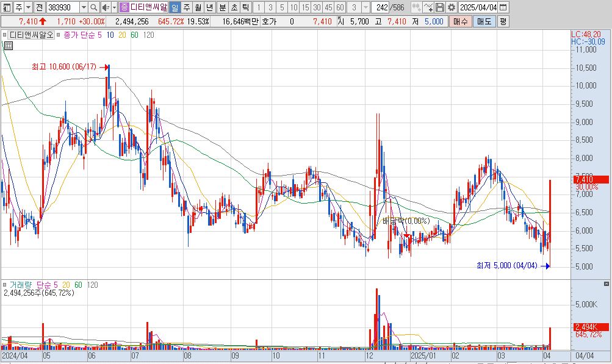
Task: Open chart settings with the gear icon
Action: coord(451,7)
